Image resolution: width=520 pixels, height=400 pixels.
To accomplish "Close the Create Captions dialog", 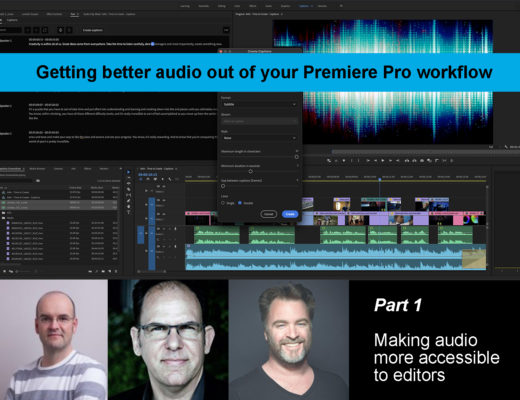I will pyautogui.click(x=221, y=51).
